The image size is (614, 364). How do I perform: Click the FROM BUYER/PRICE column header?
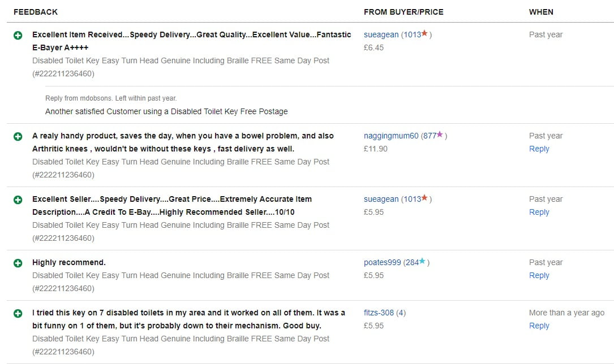403,12
